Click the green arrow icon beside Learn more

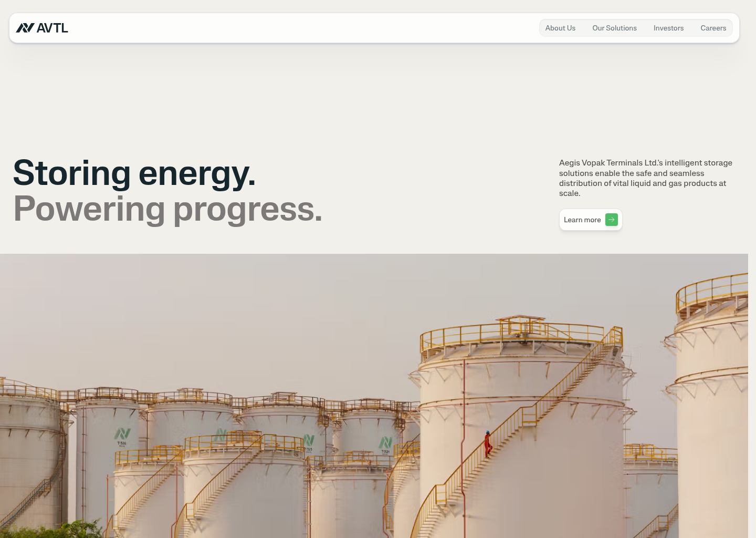(x=612, y=220)
